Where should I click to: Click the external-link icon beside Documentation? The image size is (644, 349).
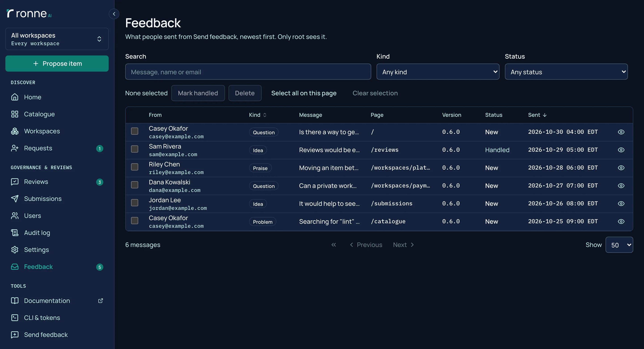tap(100, 301)
